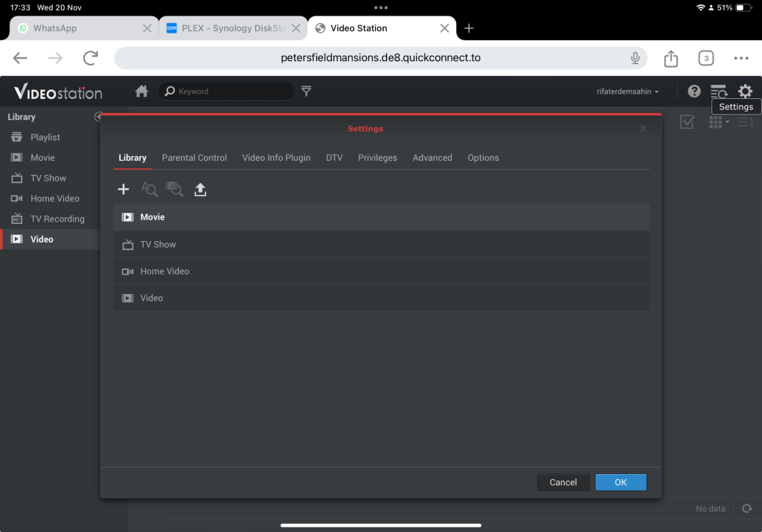Select the Video library text row

382,298
